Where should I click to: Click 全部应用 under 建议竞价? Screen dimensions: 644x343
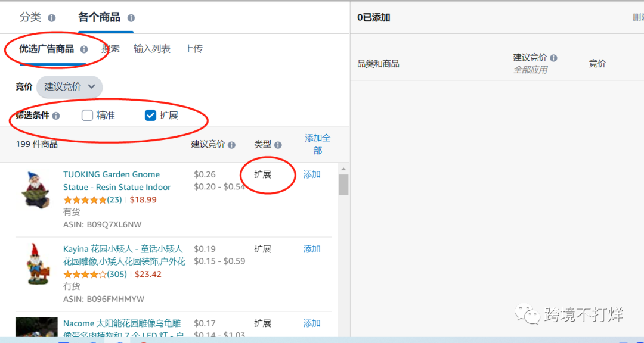coord(530,70)
